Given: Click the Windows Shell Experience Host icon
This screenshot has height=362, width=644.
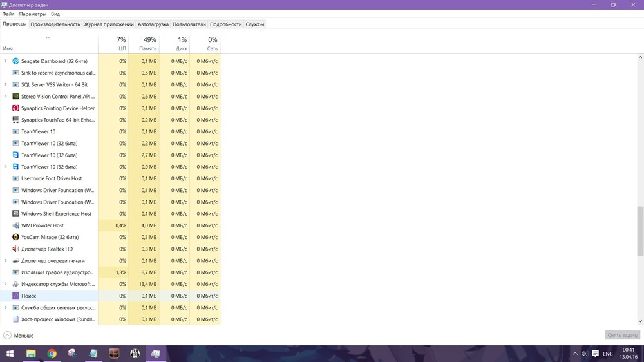Looking at the screenshot, I should pos(15,214).
